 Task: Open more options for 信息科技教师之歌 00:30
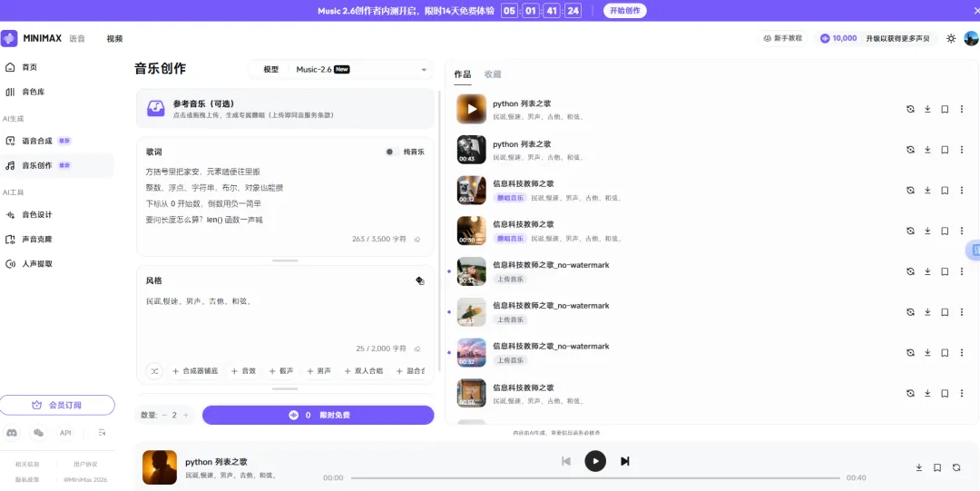(x=962, y=231)
